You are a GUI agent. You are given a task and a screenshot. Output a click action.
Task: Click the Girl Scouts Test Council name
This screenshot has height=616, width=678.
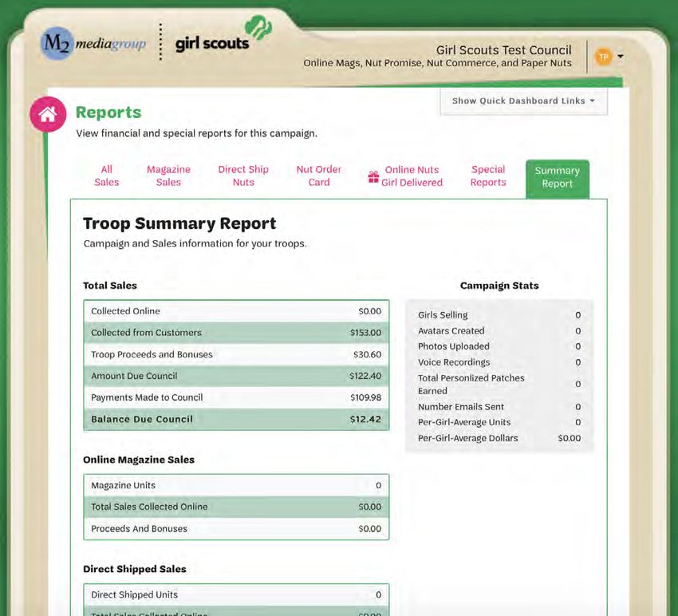[x=504, y=50]
